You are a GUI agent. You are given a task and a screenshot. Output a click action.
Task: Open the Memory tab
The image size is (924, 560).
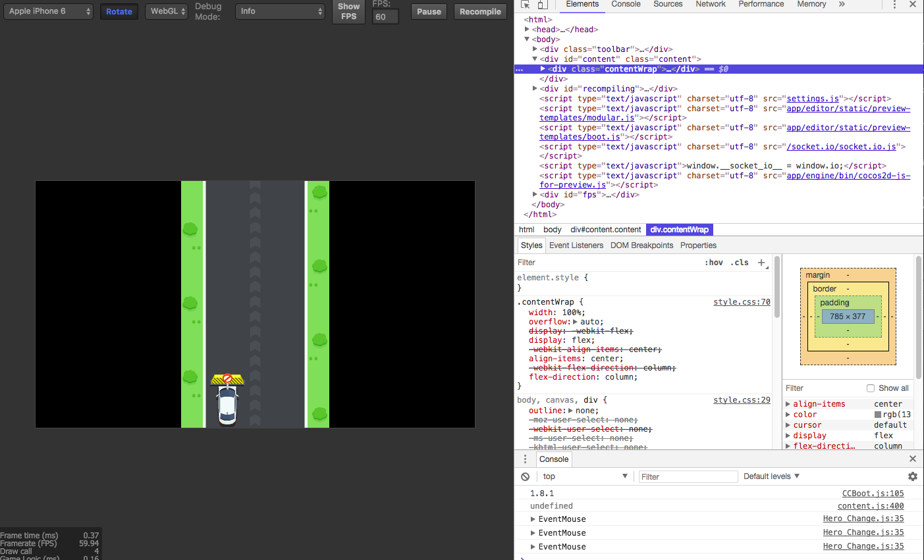(811, 5)
